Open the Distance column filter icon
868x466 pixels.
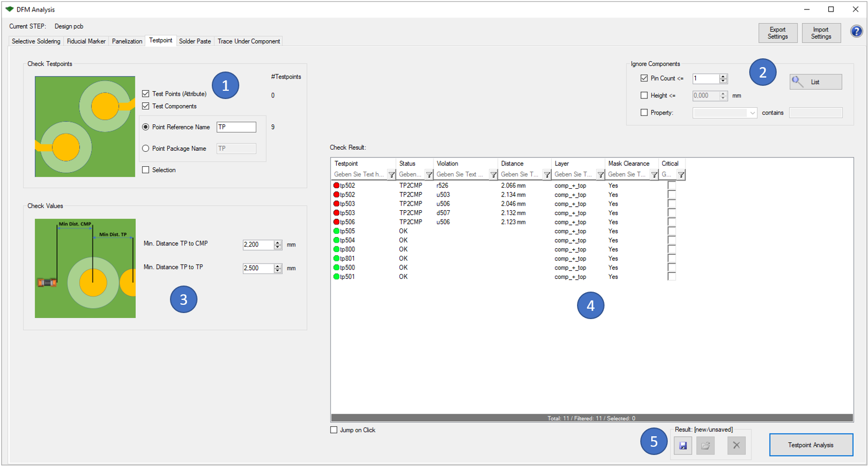547,175
